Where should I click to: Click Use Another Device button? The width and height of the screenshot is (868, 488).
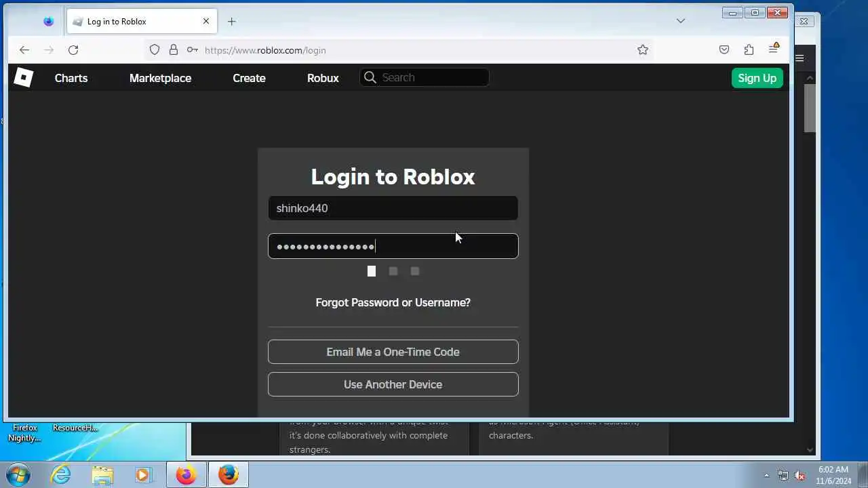(393, 384)
